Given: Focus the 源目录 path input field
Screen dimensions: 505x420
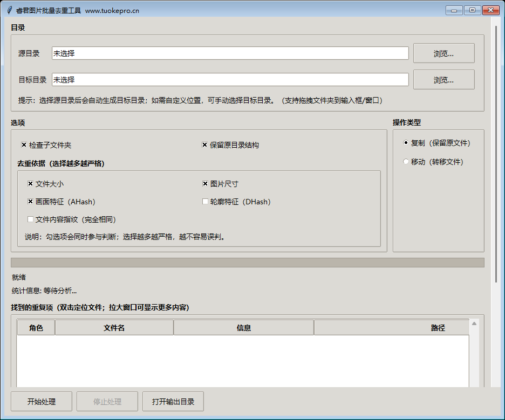Looking at the screenshot, I should [x=230, y=53].
